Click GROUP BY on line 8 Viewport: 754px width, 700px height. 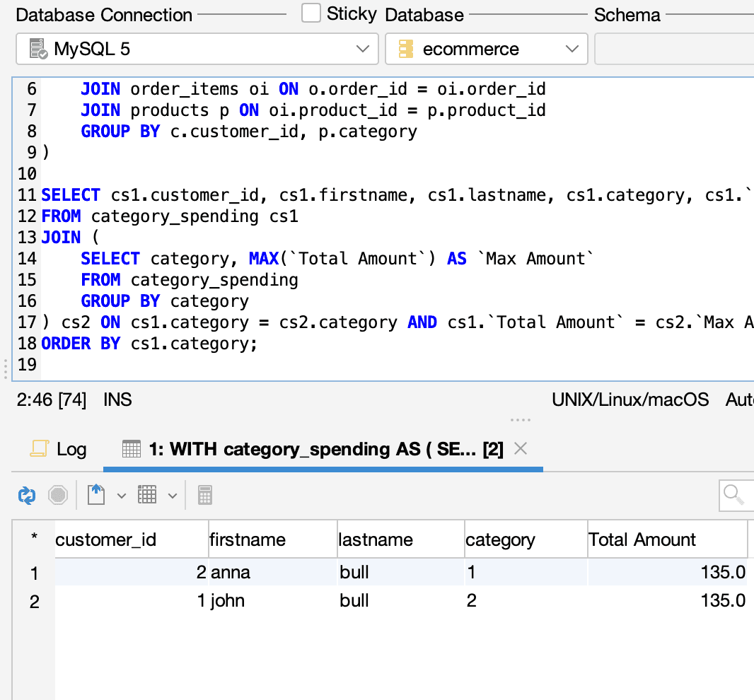(120, 132)
